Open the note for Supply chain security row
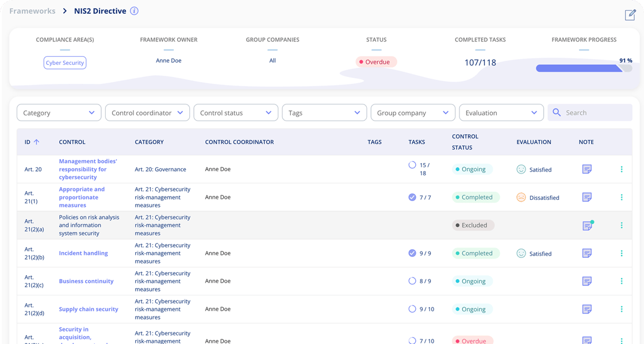Screen dimensions: 644x344 coord(587,309)
